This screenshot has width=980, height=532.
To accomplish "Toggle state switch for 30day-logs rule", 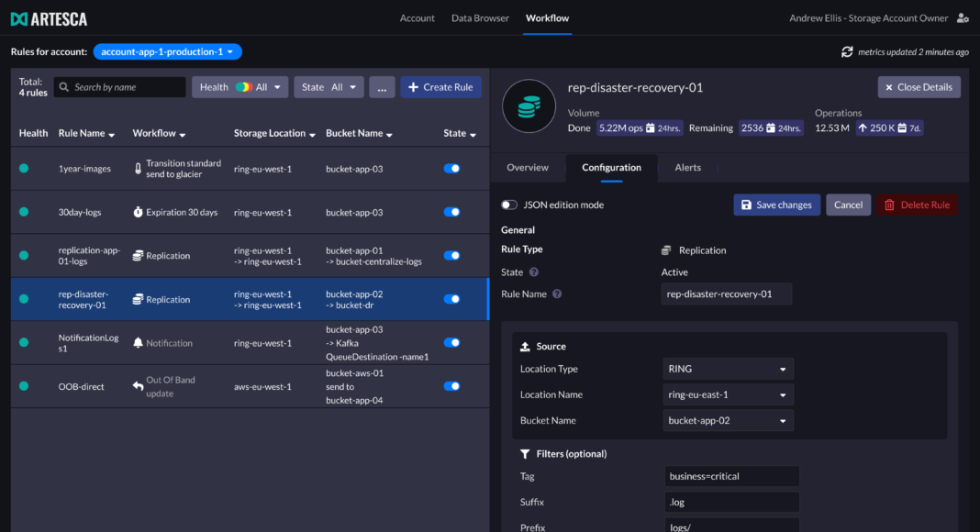I will [x=451, y=212].
